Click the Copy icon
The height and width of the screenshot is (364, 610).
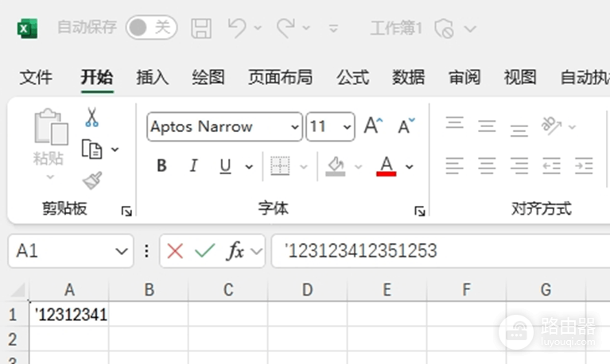pos(91,149)
